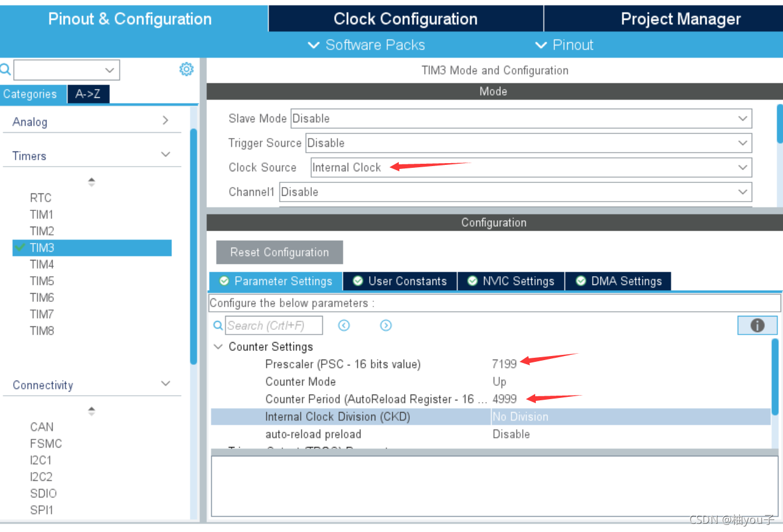
Task: Click the parameter list vertical scrollbar
Action: coord(775,377)
